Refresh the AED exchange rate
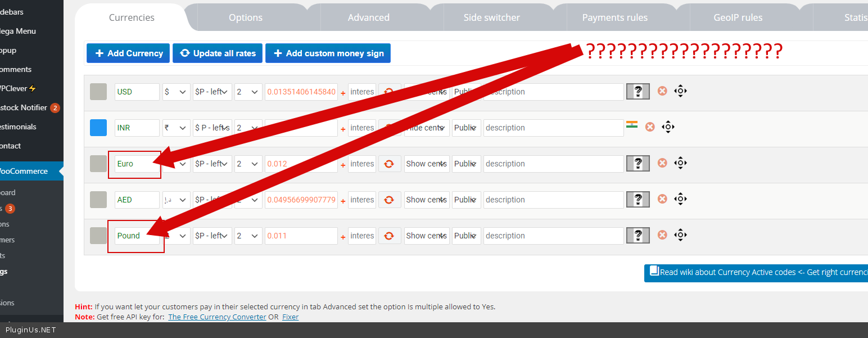 click(389, 200)
